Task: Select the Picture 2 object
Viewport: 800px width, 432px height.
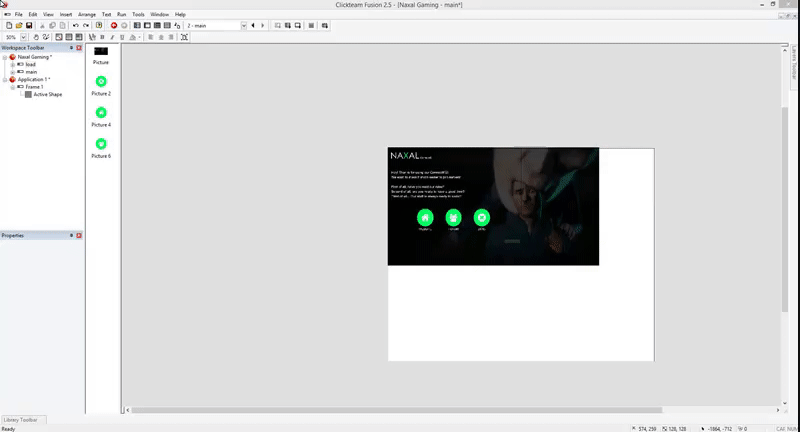Action: tap(101, 86)
